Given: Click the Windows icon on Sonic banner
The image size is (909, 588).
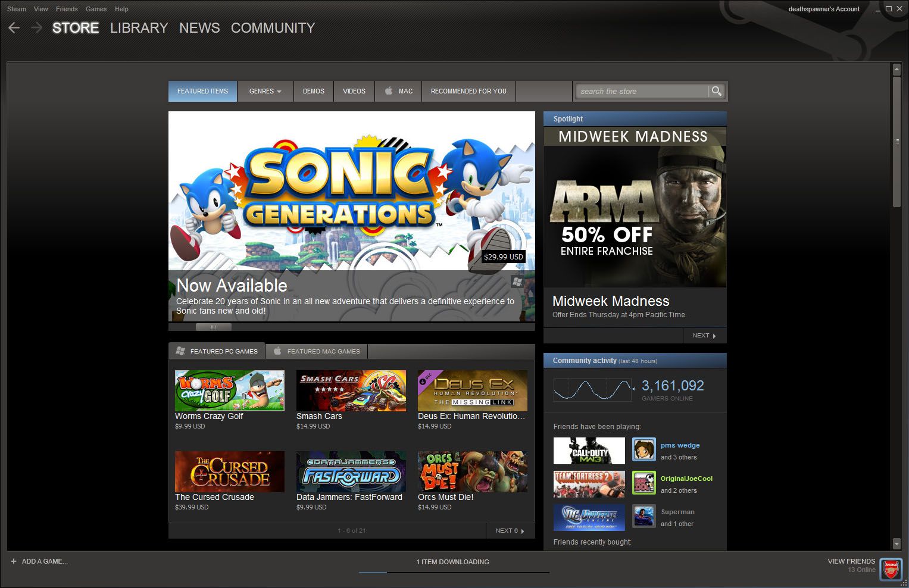Looking at the screenshot, I should tap(517, 282).
